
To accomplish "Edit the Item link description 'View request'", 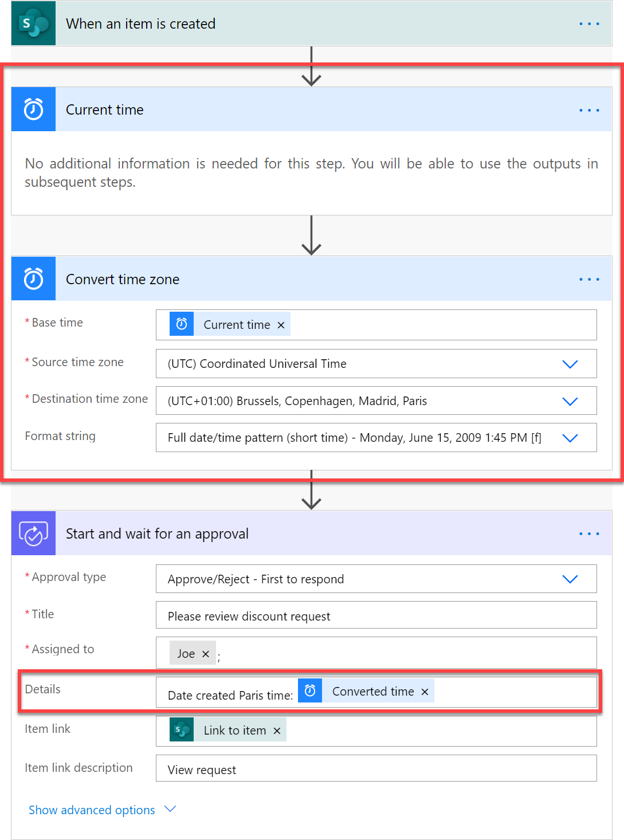I will coord(376,768).
